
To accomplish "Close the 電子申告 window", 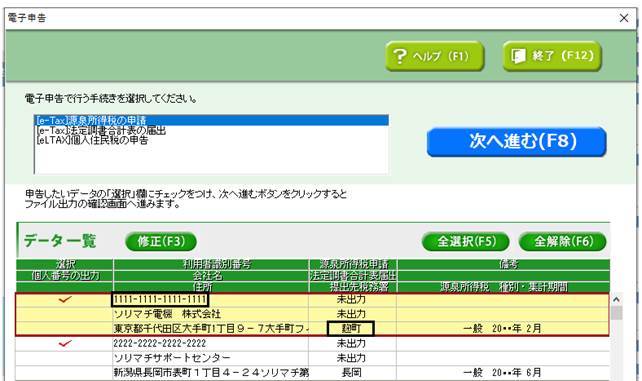I will tap(624, 18).
